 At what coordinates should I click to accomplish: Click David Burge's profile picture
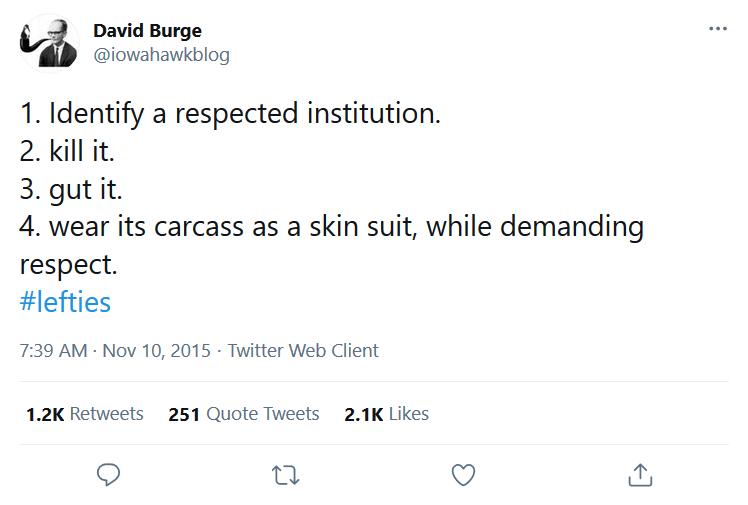pyautogui.click(x=49, y=42)
